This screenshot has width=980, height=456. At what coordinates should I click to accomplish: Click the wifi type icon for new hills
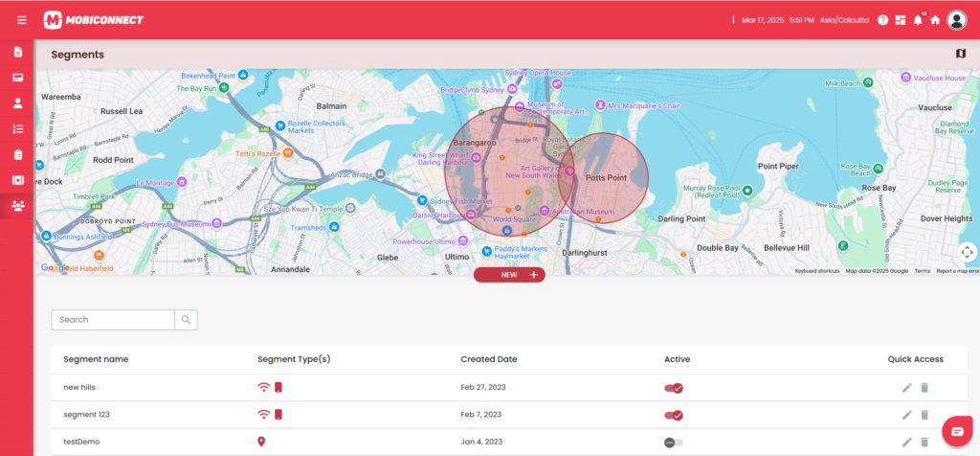pos(264,387)
